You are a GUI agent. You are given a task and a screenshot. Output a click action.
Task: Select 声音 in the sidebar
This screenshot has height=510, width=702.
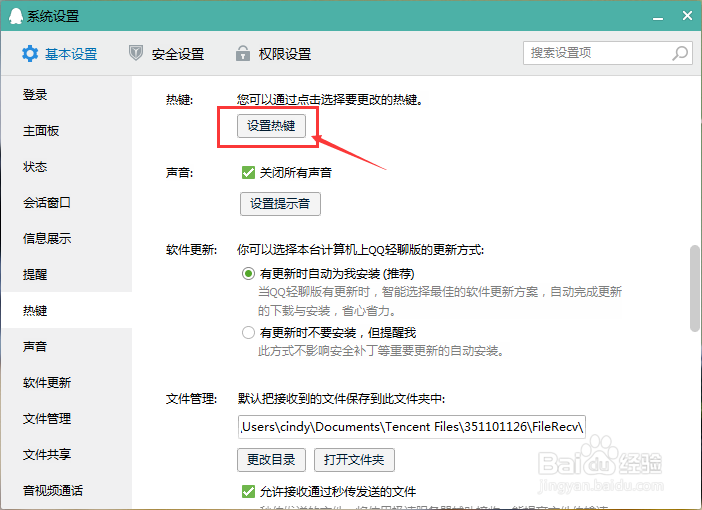(66, 346)
